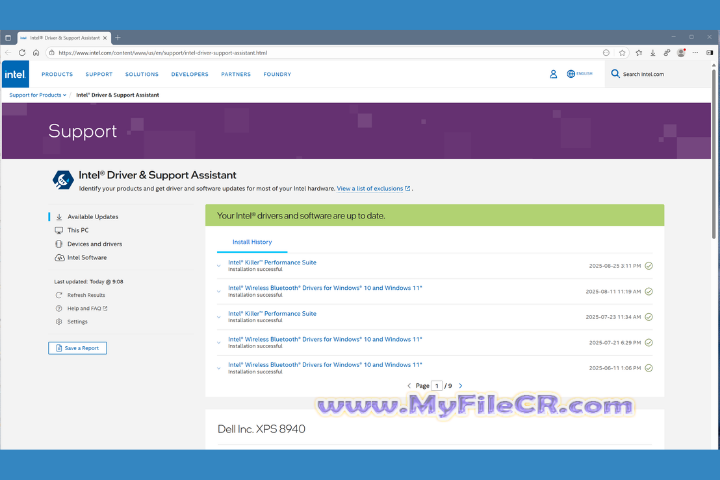Open the SOLUTIONS menu
Screen dimensions: 720x480
click(141, 74)
